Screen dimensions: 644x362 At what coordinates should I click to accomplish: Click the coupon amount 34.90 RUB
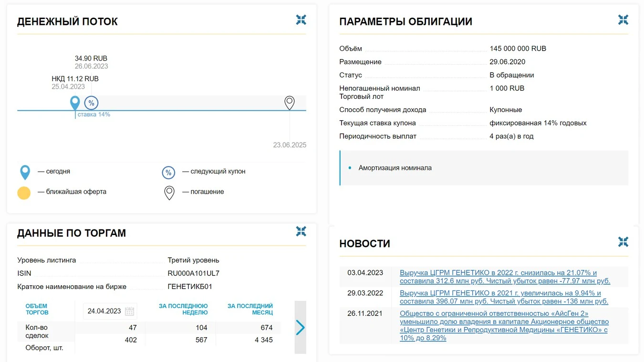point(91,59)
